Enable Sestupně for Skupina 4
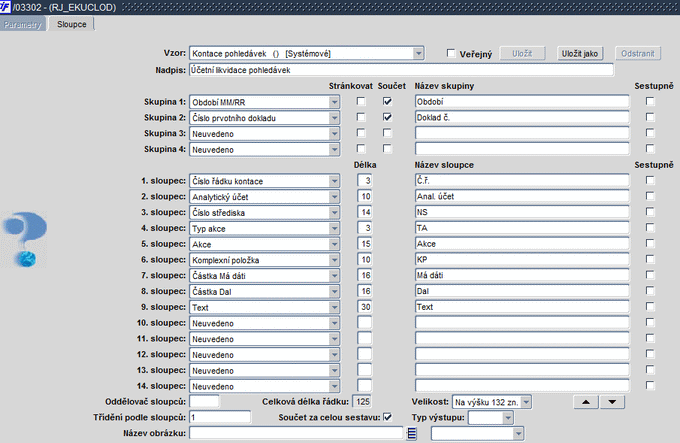This screenshot has width=680, height=443. tap(650, 149)
